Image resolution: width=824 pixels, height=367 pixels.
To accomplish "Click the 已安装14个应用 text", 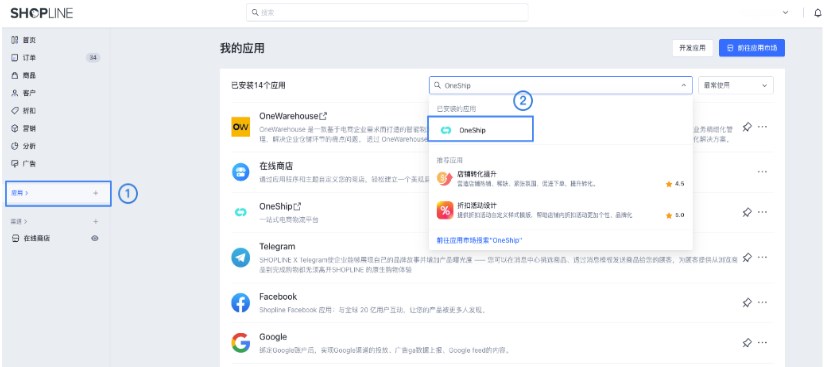I will (x=258, y=86).
